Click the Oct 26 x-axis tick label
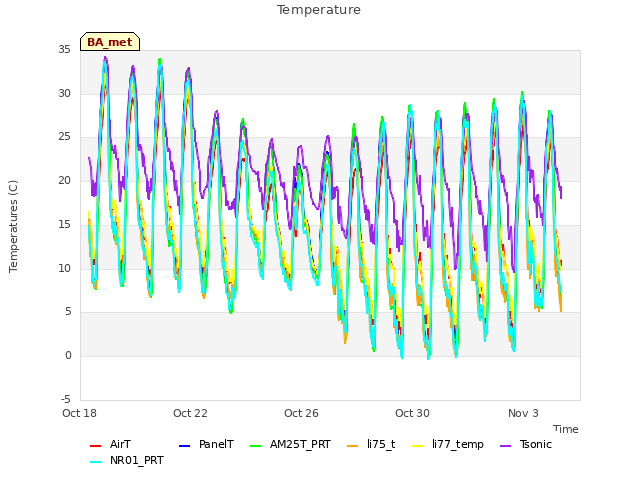Screen dimensions: 640x480 click(x=301, y=413)
